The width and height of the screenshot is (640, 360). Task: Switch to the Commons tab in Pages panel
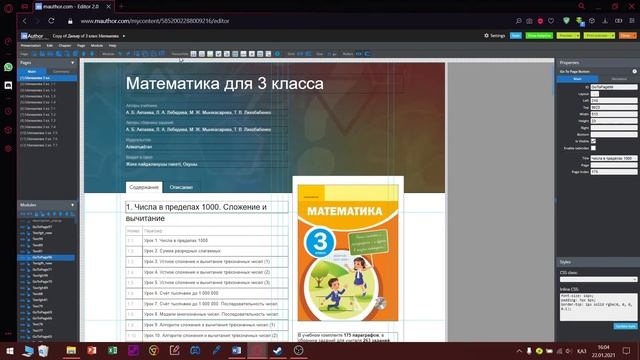[61, 71]
